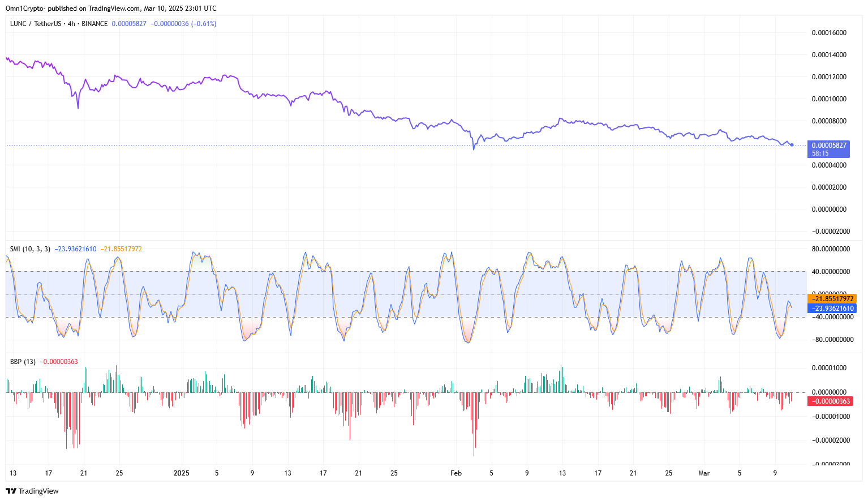
Task: Click the 0.00014000 price axis label
Action: (x=829, y=55)
